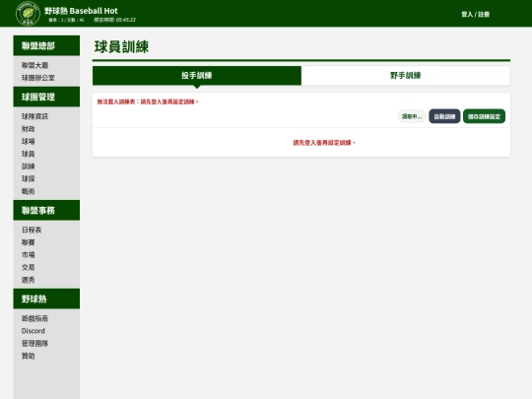532x399 pixels.
Task: Go to 交易 trade page
Action: (29, 267)
